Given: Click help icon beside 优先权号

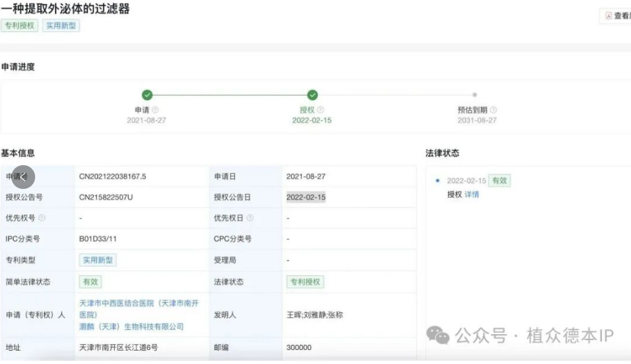Looking at the screenshot, I should click(42, 218).
